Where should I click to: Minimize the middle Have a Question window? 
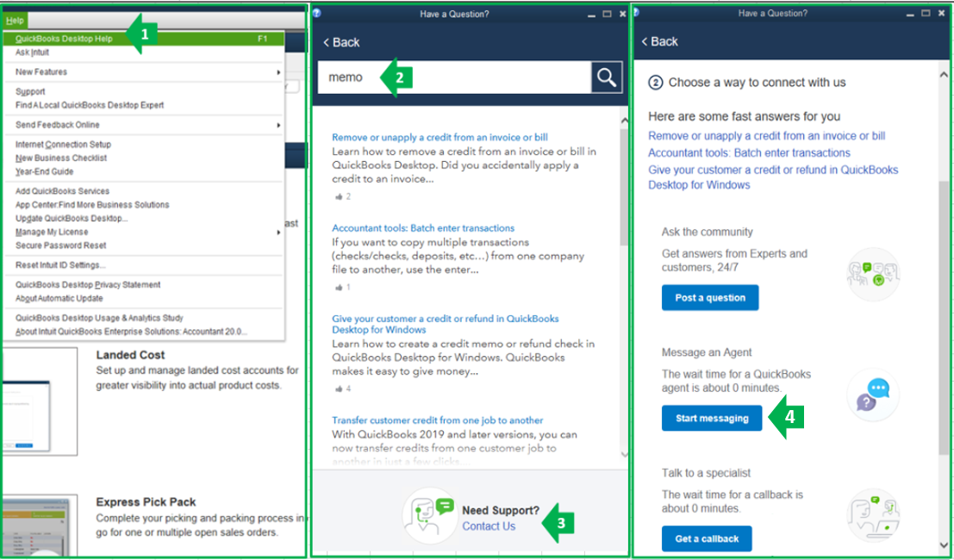(x=592, y=15)
